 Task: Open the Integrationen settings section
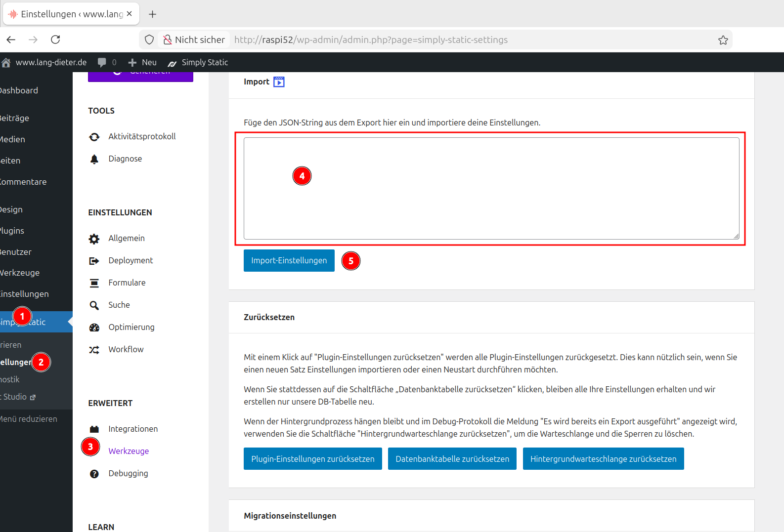click(x=133, y=429)
